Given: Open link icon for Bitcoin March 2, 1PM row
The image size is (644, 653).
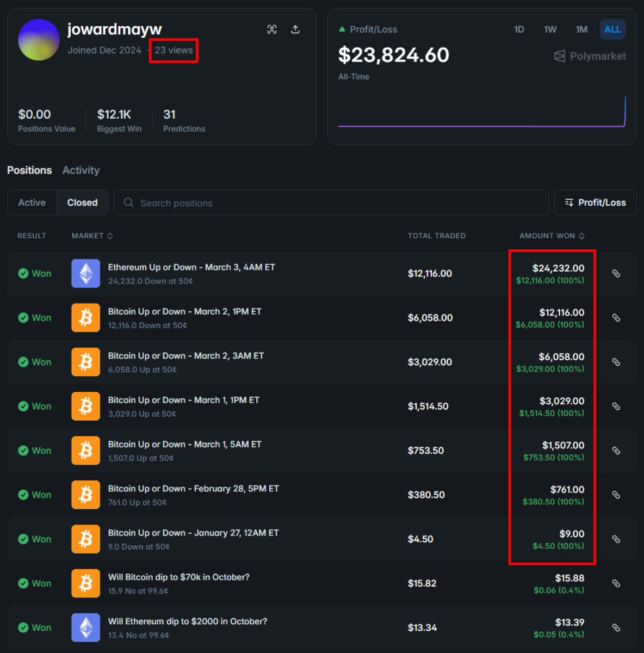Looking at the screenshot, I should [616, 318].
